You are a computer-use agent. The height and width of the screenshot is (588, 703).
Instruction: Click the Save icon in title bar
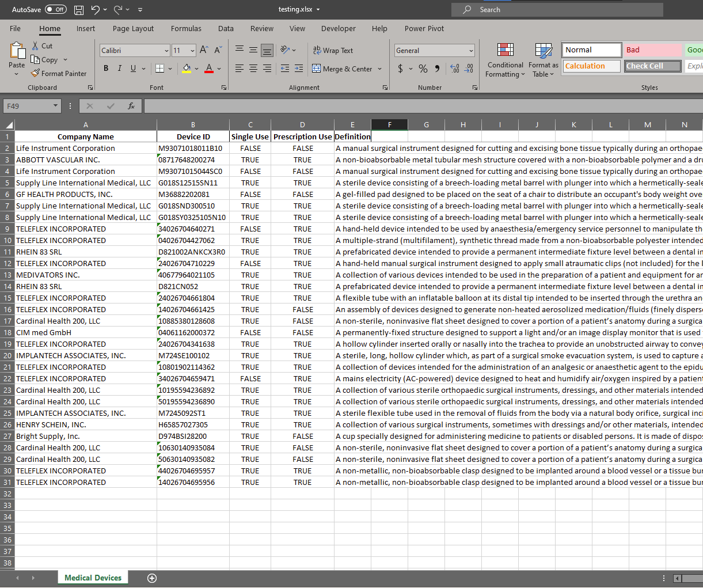pos(79,10)
